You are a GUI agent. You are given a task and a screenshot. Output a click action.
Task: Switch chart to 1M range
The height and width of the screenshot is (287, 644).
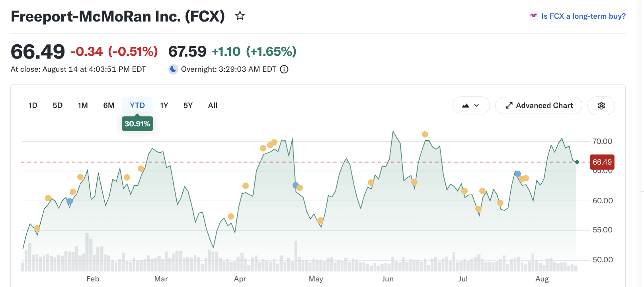[x=83, y=106]
